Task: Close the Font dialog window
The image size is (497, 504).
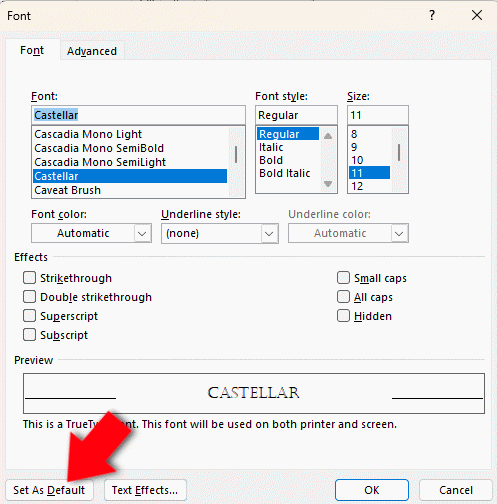Action: (x=477, y=15)
